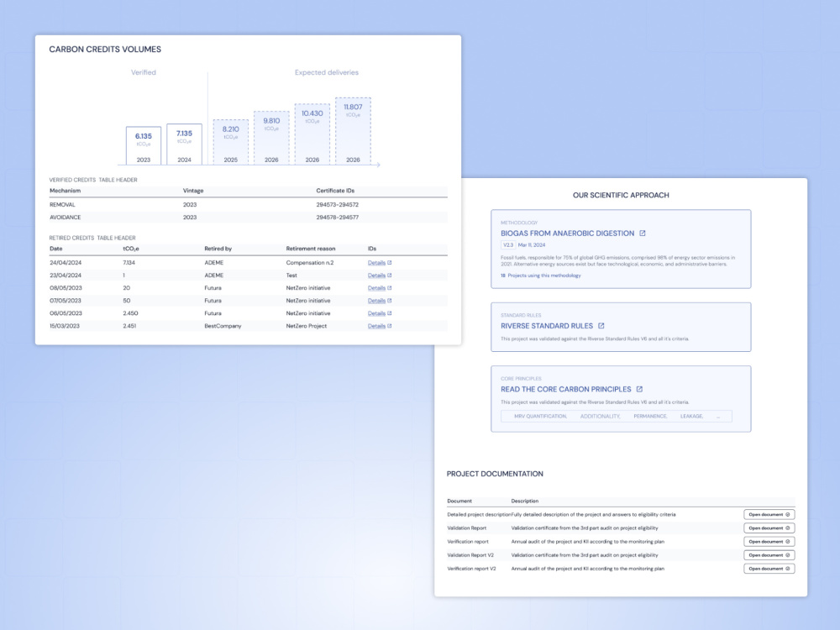Screen dimensions: 840x630
Task: Select the 10.430 tCO2e expected bar
Action: (312, 134)
